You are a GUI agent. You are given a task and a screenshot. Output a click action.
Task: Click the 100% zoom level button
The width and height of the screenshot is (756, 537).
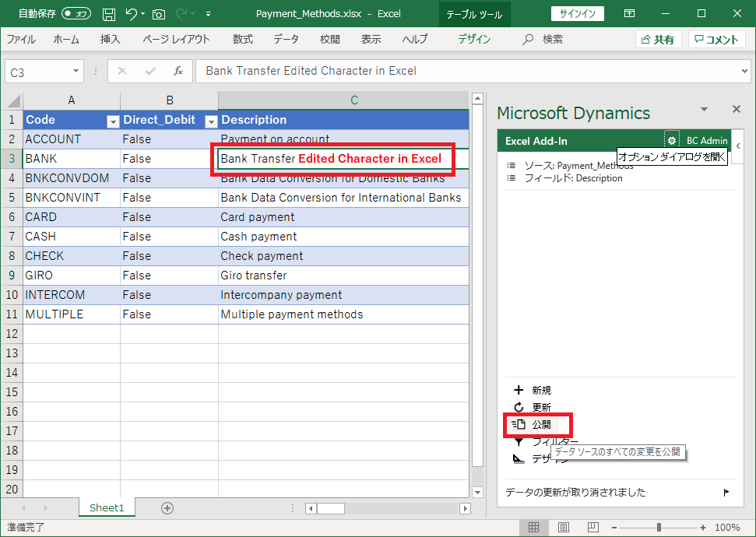click(727, 528)
